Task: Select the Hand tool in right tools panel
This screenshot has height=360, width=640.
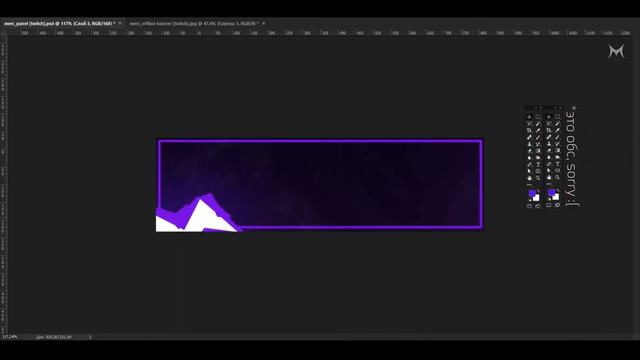Action: [549, 177]
